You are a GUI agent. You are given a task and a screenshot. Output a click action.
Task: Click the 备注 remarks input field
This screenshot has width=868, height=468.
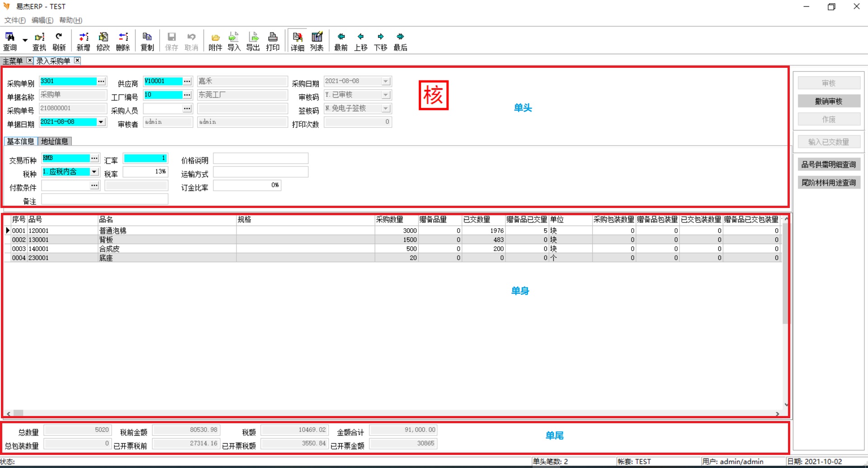pos(105,199)
